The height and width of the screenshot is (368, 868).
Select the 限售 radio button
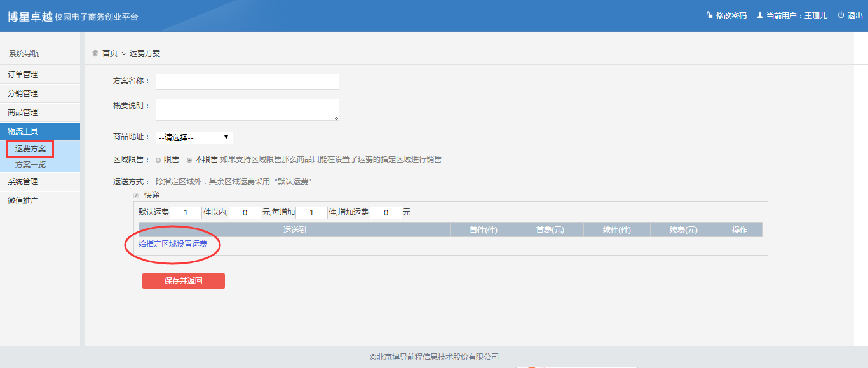coord(158,160)
